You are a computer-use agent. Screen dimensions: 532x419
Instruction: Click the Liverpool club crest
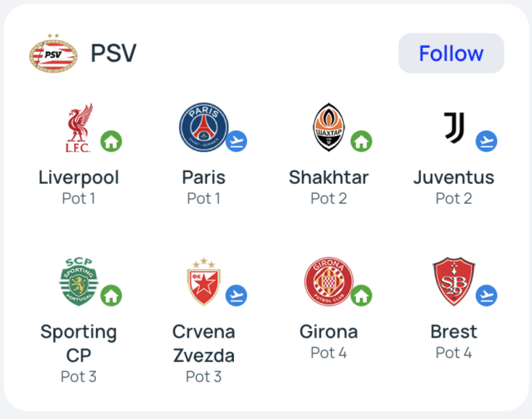tap(78, 128)
